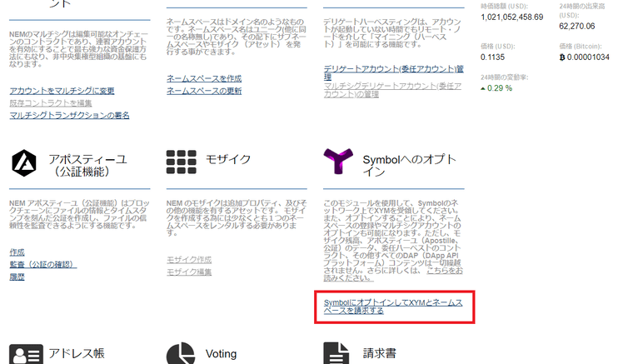The image size is (633, 364).
Task: Click SymbolにオプトインしてXYMとネームスペースを請求する link
Action: tap(393, 307)
